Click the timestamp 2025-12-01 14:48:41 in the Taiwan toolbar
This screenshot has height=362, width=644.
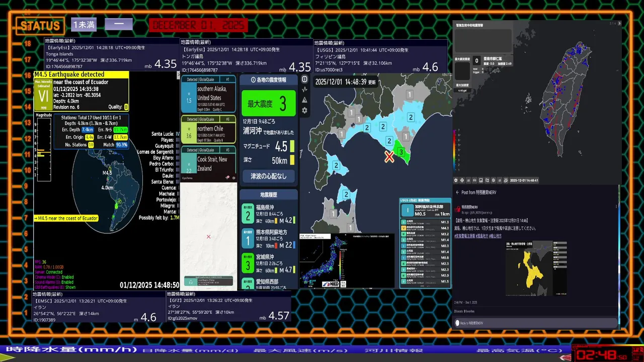(524, 180)
